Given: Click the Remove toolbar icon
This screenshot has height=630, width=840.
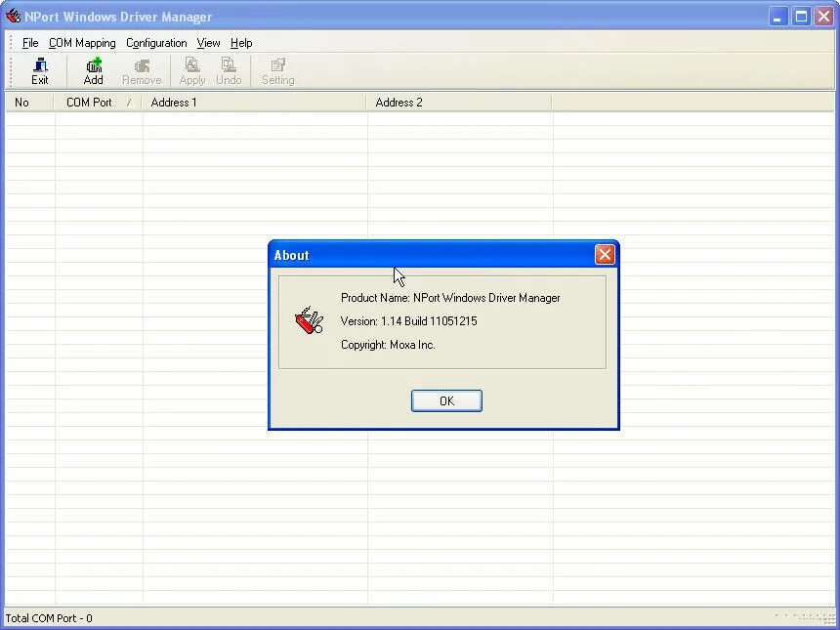Looking at the screenshot, I should point(142,71).
